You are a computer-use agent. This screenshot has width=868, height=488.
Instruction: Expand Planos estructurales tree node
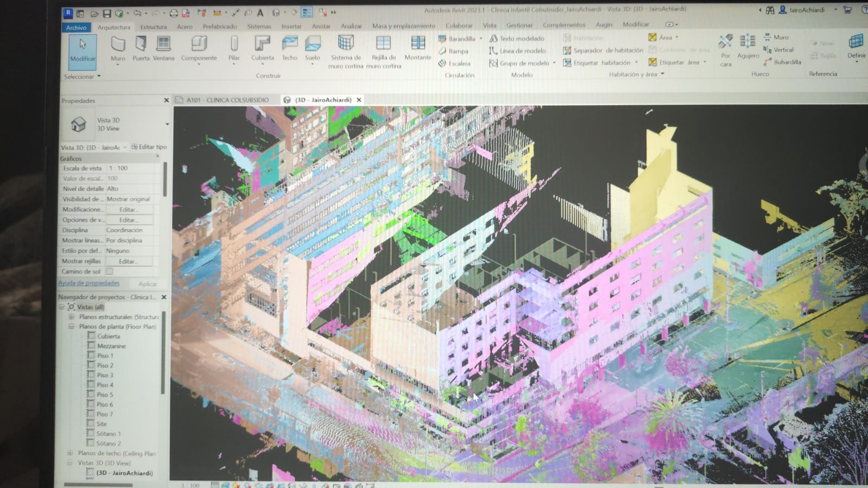(x=71, y=317)
